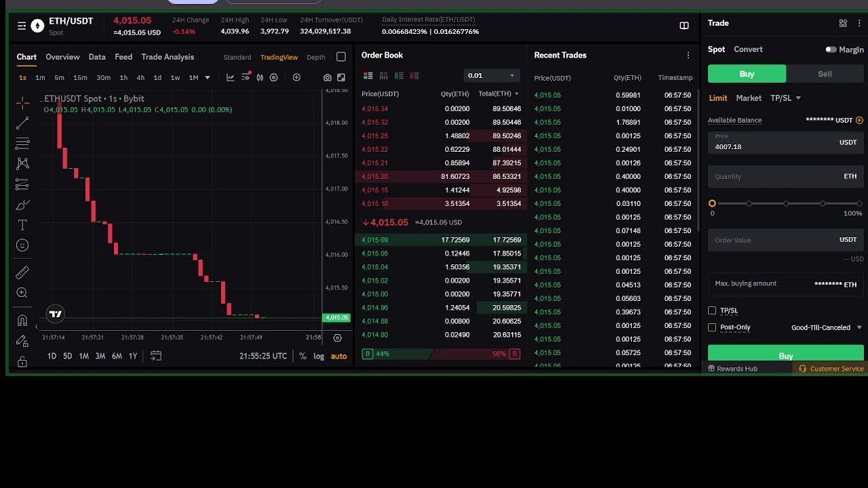Click the lock all drawings icon
This screenshot has height=488, width=868.
(22, 361)
